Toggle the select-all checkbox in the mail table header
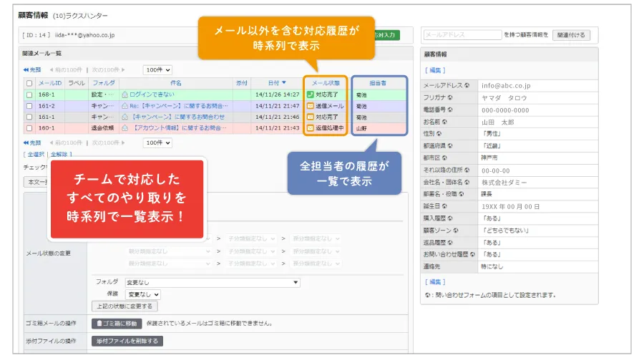The width and height of the screenshot is (644, 358). (x=29, y=83)
